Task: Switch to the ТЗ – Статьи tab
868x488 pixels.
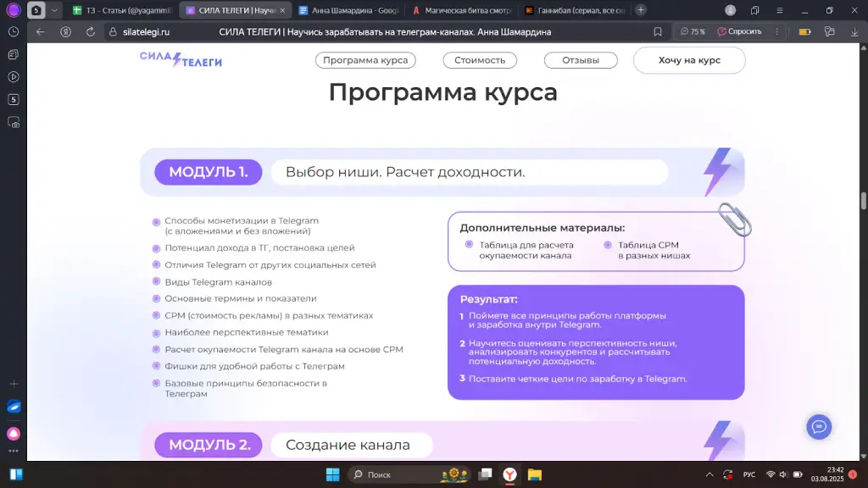Action: click(123, 10)
